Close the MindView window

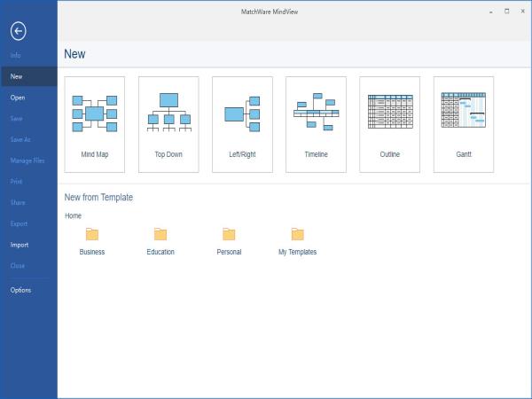[x=523, y=12]
